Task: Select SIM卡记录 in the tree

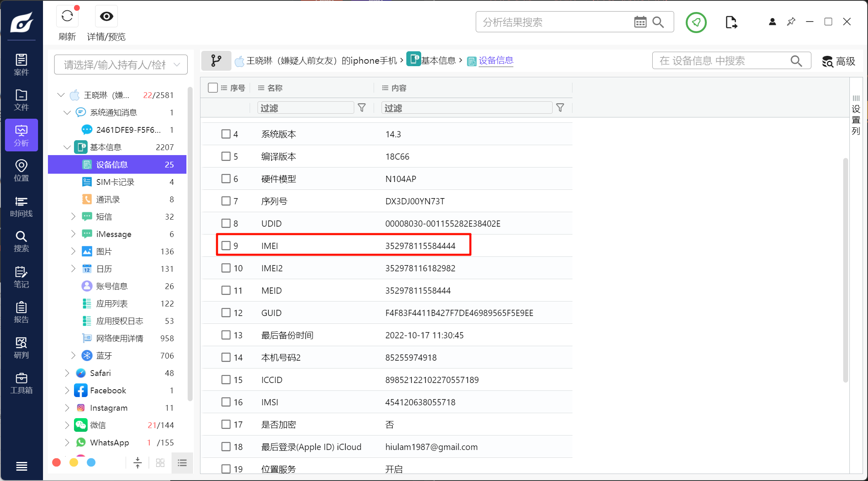Action: tap(115, 182)
